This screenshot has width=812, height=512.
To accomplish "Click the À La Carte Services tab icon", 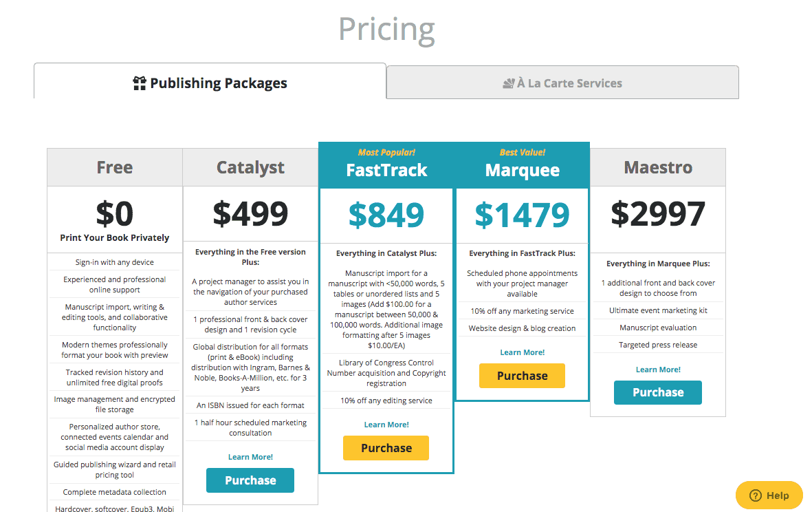I will (x=509, y=83).
